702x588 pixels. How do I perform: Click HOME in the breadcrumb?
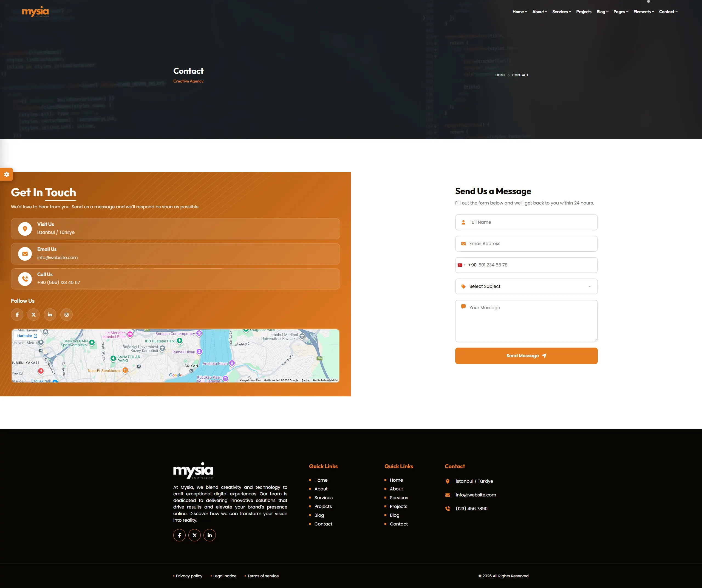pos(500,75)
